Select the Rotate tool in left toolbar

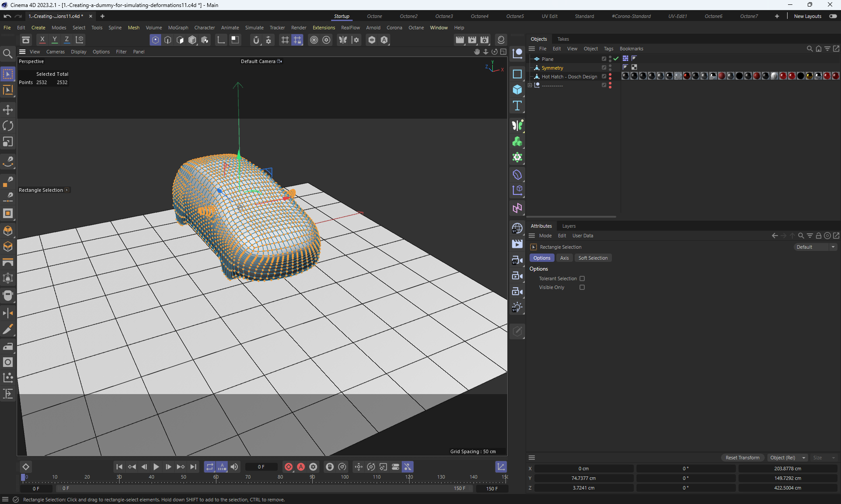coord(8,126)
